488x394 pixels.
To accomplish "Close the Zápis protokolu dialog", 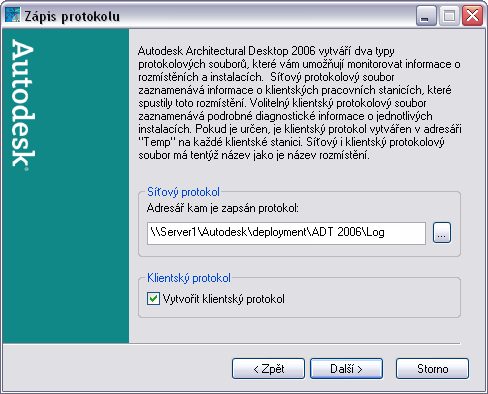I will (x=472, y=15).
